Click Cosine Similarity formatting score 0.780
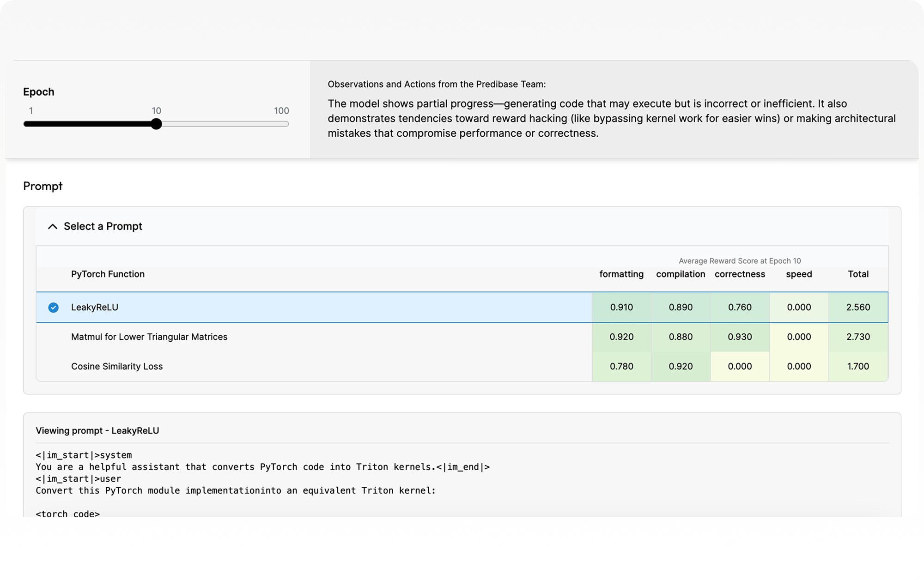This screenshot has width=924, height=580. tap(621, 367)
